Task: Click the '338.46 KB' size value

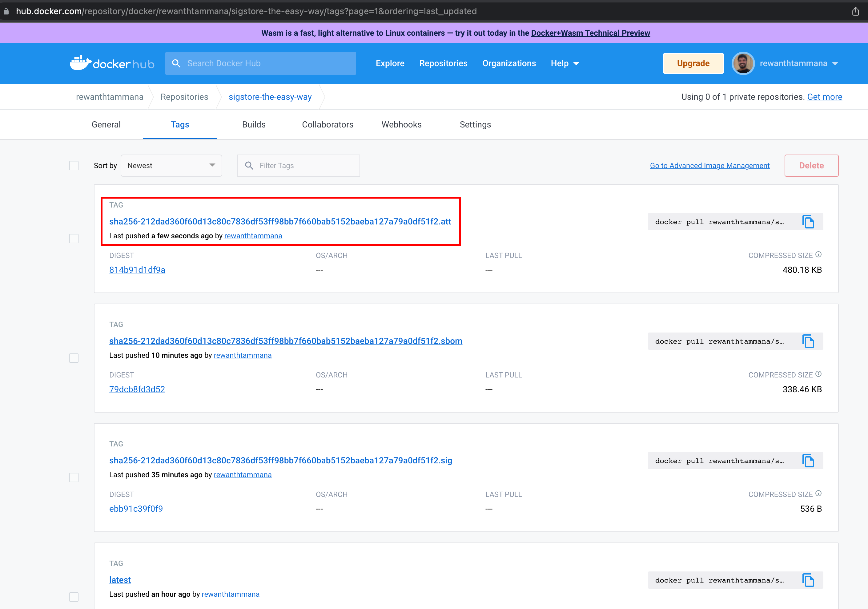Action: (x=802, y=389)
